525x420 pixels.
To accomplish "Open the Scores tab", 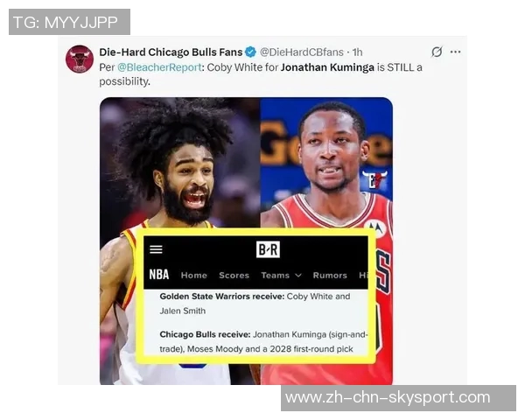I will click(x=234, y=276).
